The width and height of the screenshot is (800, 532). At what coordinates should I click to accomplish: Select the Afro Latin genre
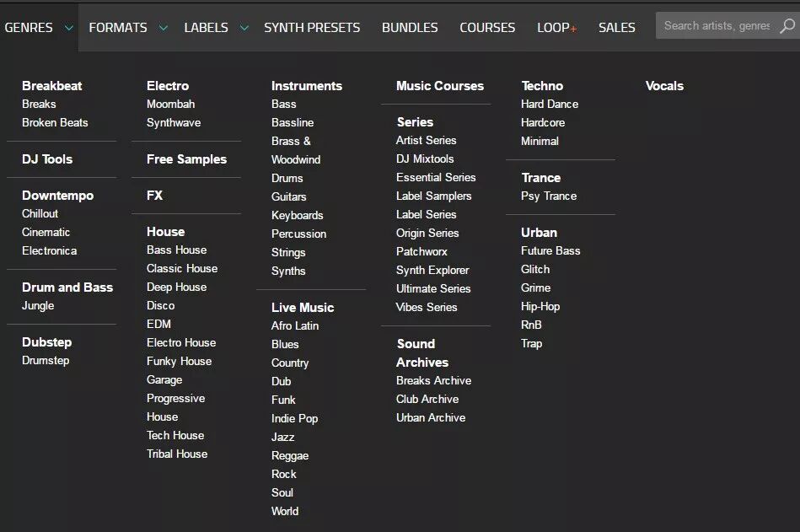coord(295,325)
